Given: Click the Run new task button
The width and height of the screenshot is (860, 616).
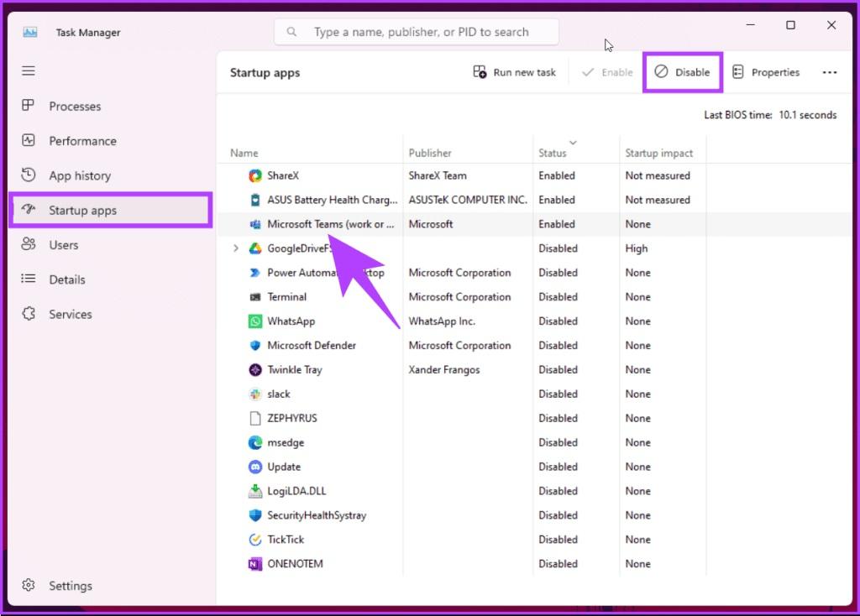Looking at the screenshot, I should click(x=515, y=72).
